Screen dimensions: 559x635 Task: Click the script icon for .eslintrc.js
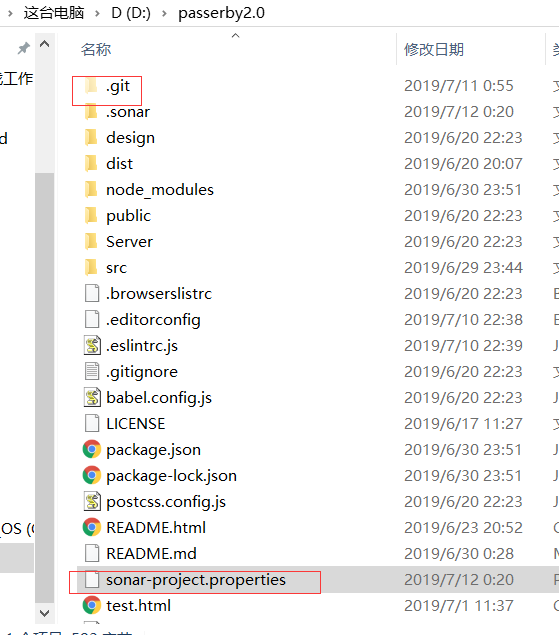[x=92, y=346]
